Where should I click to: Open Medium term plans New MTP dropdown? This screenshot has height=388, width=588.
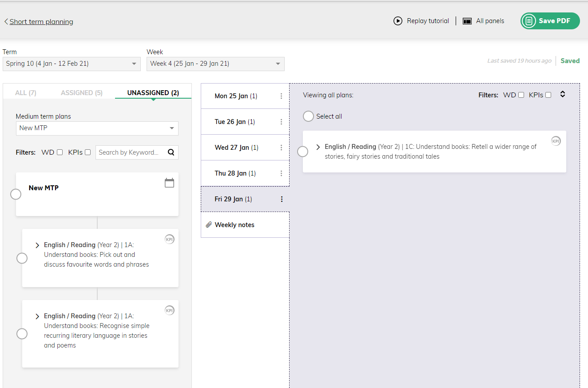click(x=97, y=128)
